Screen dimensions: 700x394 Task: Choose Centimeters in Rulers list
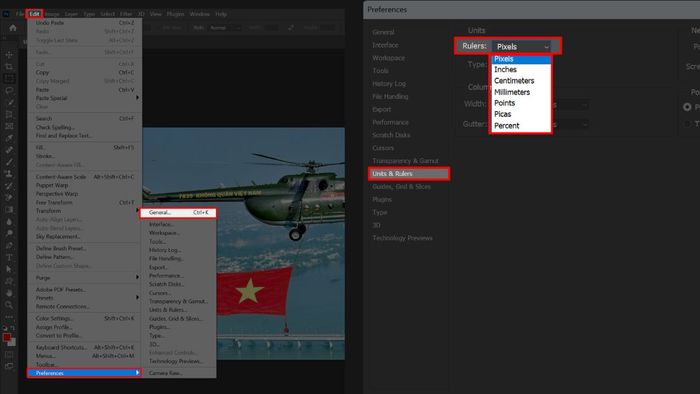[x=521, y=81]
